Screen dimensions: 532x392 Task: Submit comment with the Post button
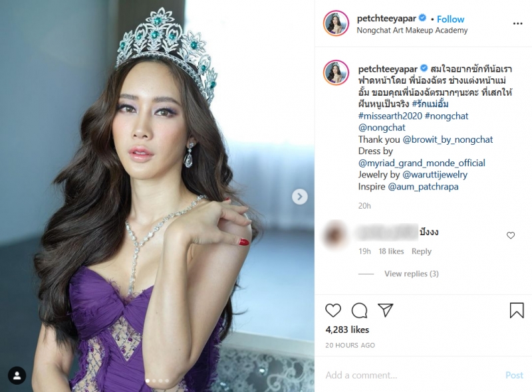514,375
